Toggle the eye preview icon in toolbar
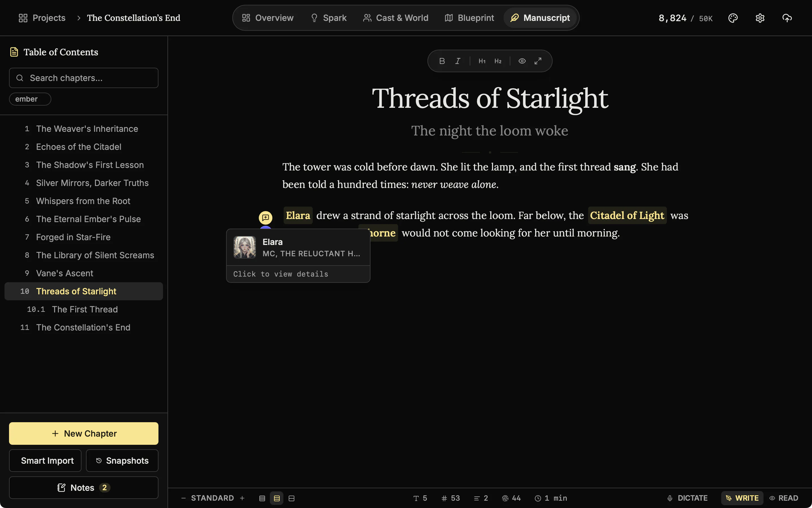Viewport: 812px width, 508px height. 522,61
